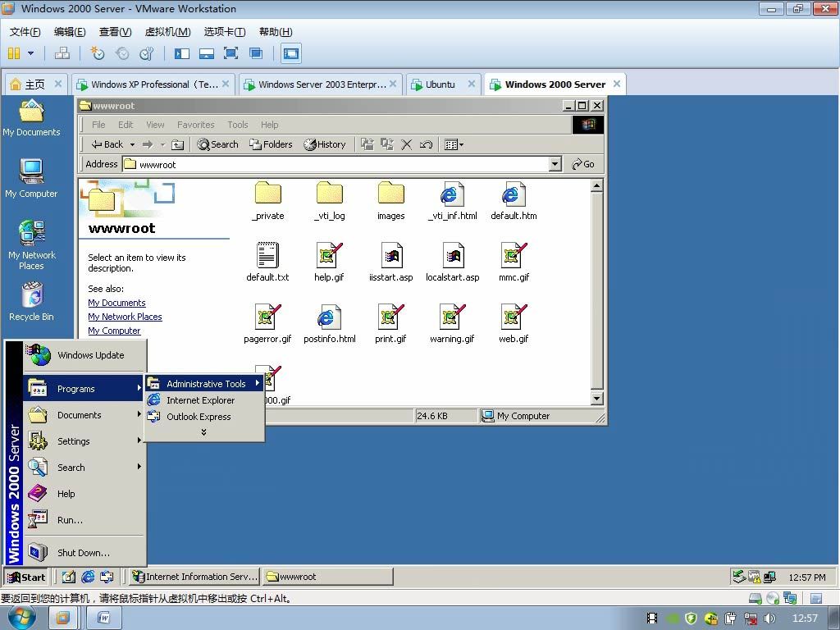Screen dimensions: 840x630
Task: Click Shut Down... in Start menu
Action: 84,552
